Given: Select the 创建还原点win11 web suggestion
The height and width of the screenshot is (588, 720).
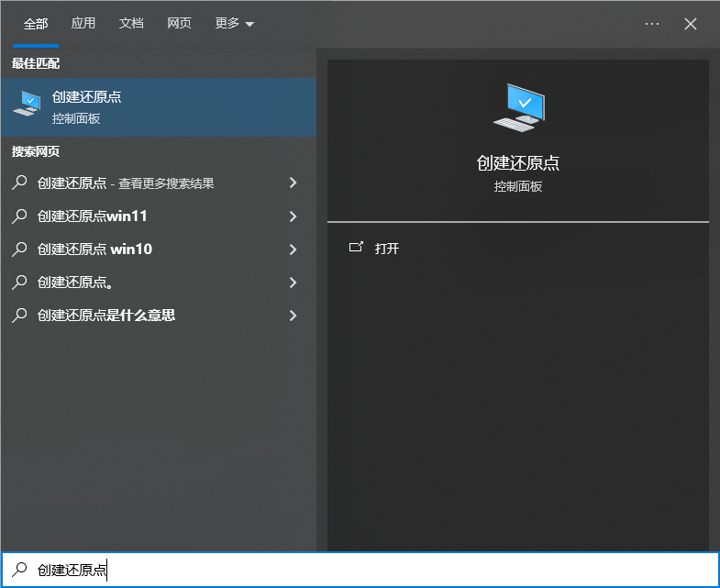Looking at the screenshot, I should [159, 216].
